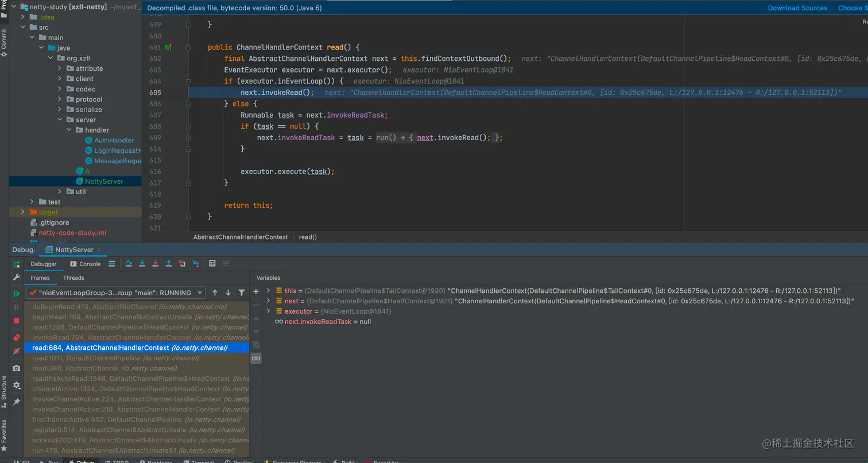Click the frames filter funnel icon

(242, 292)
